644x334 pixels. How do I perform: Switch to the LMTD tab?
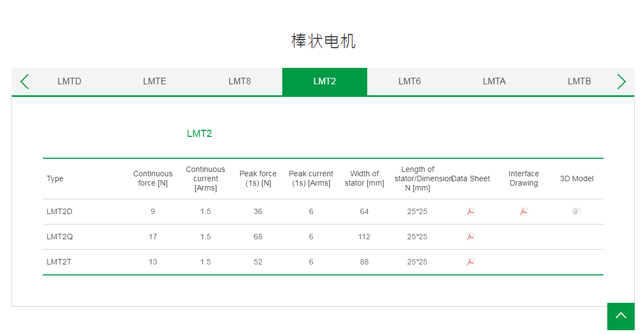point(69,81)
